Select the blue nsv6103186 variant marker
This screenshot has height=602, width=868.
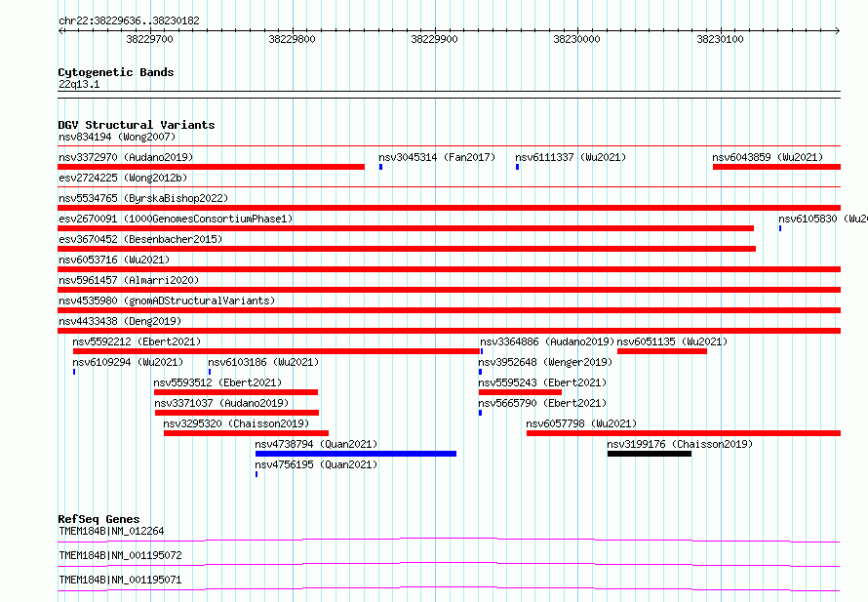click(x=210, y=372)
